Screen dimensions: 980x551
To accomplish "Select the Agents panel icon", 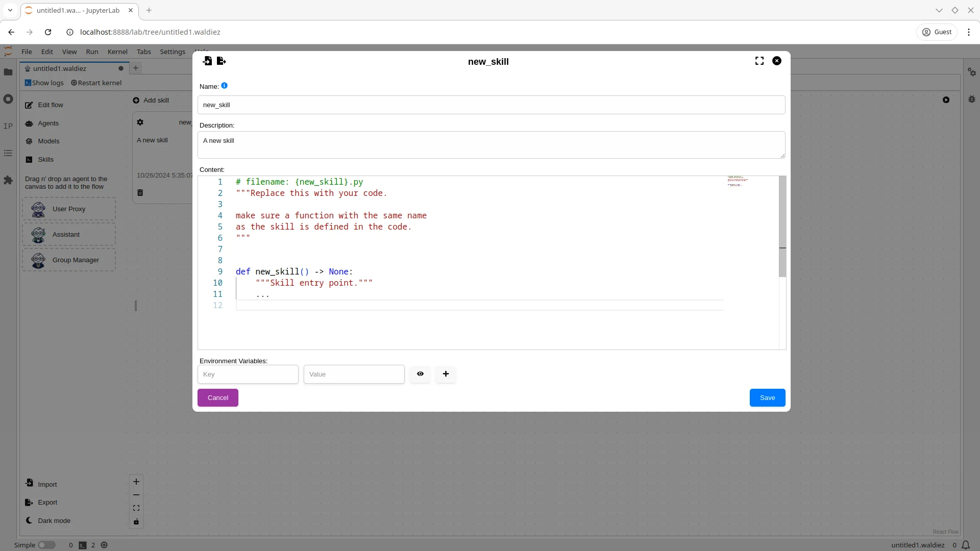I will tap(29, 122).
